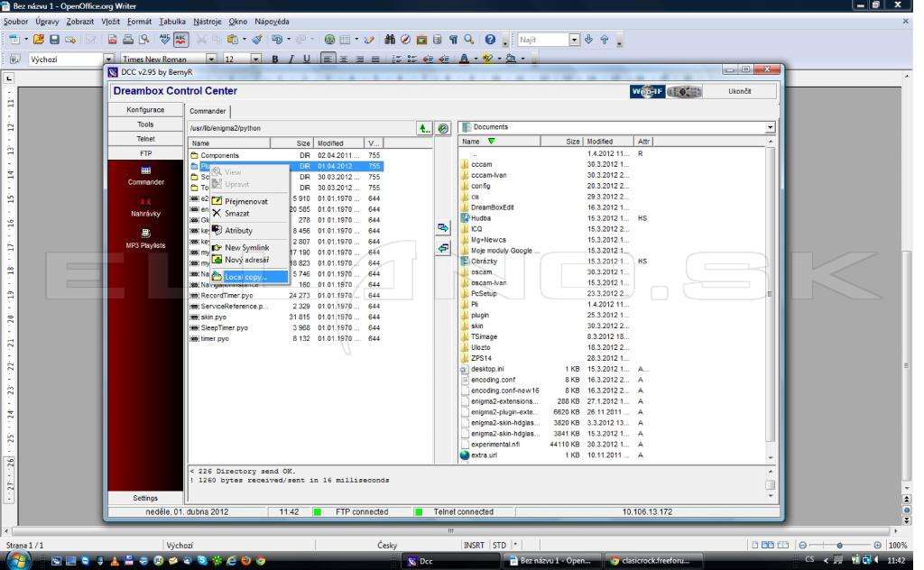Choose Přejmenovat in the context menu
924x570 pixels.
coord(245,201)
